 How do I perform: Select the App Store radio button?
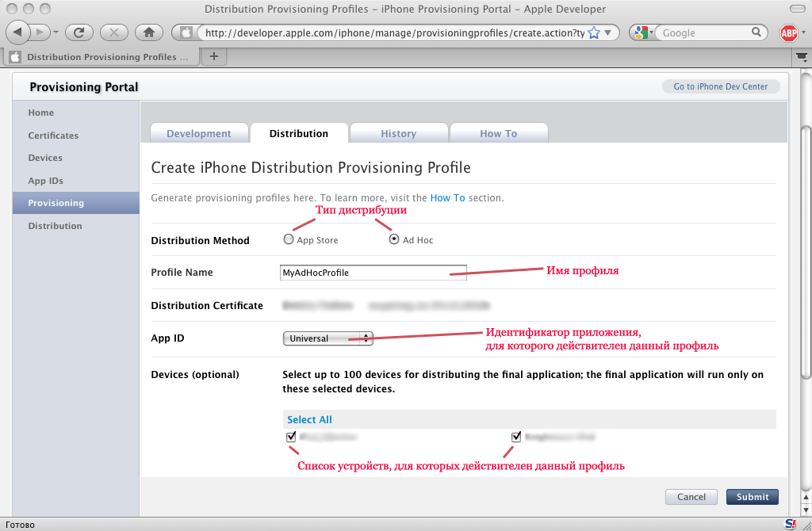click(289, 239)
